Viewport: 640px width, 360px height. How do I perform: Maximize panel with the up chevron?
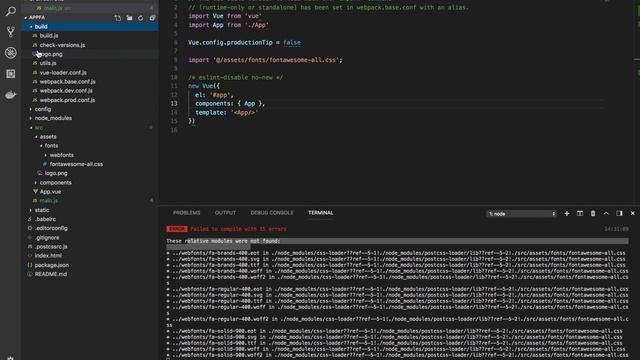tap(606, 213)
